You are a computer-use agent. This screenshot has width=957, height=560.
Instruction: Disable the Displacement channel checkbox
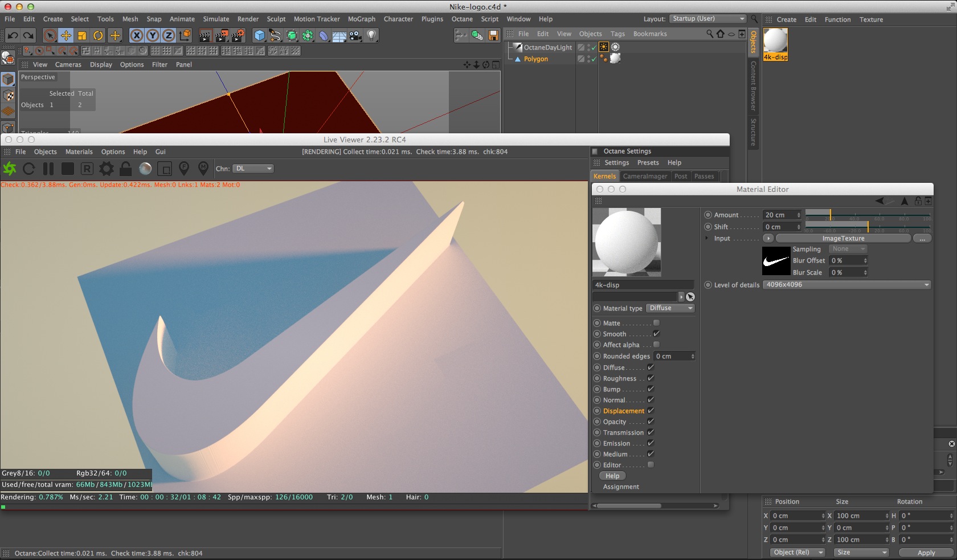pyautogui.click(x=651, y=411)
